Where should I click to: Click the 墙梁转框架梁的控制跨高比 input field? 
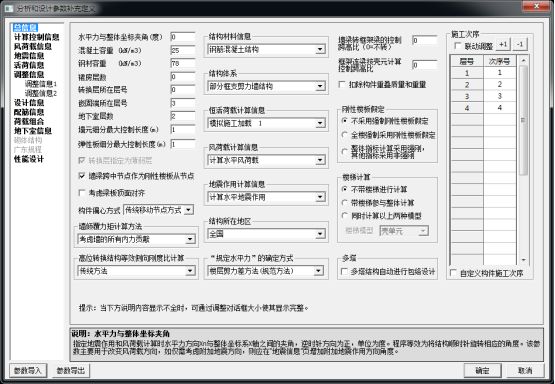tap(424, 40)
